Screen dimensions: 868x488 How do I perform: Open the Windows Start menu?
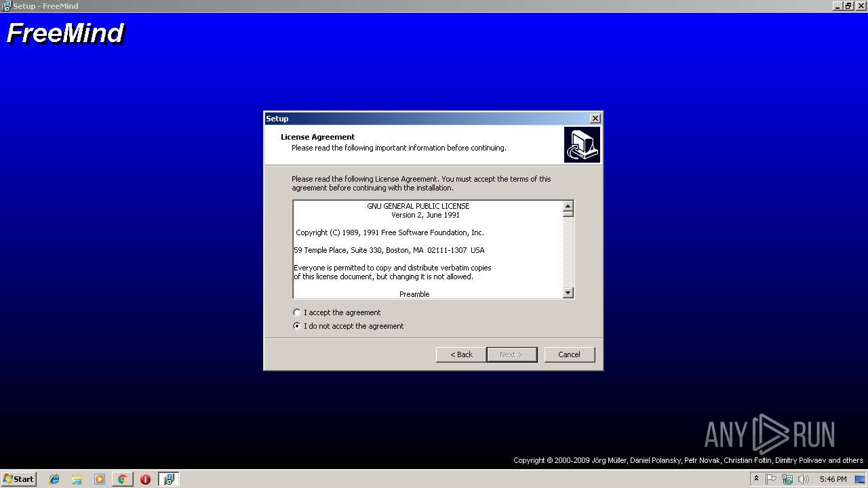(x=18, y=479)
